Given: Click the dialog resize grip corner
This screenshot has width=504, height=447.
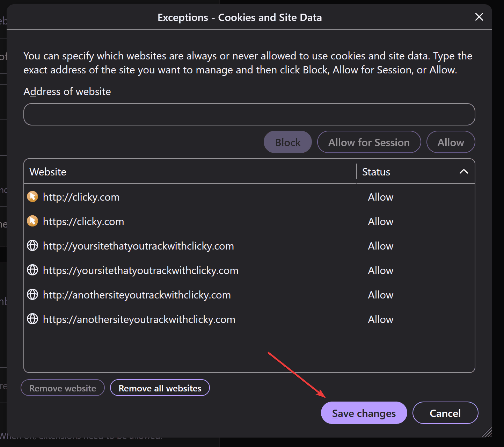Looking at the screenshot, I should (487, 433).
